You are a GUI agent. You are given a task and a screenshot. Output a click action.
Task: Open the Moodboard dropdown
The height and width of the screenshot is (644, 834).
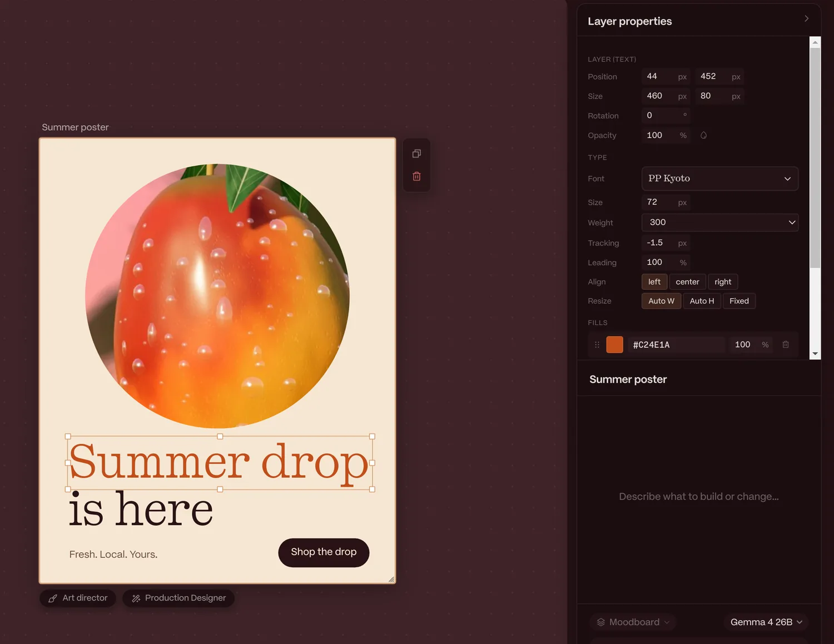[633, 622]
